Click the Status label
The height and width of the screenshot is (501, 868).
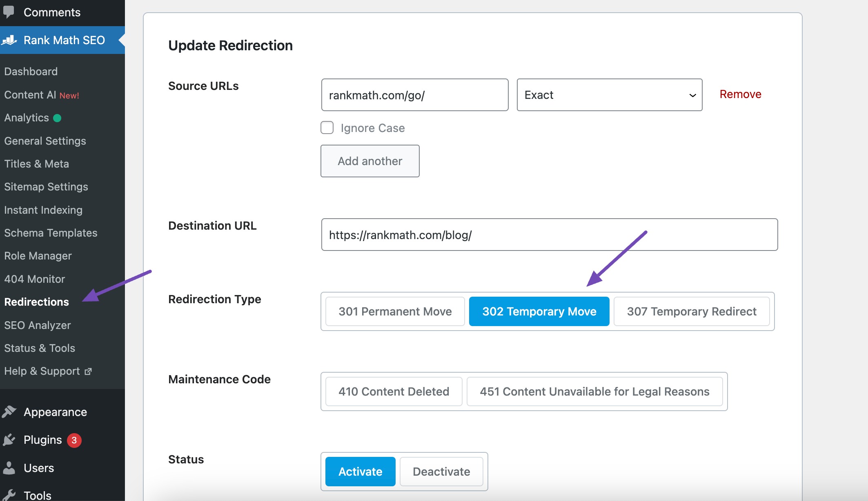coord(186,459)
